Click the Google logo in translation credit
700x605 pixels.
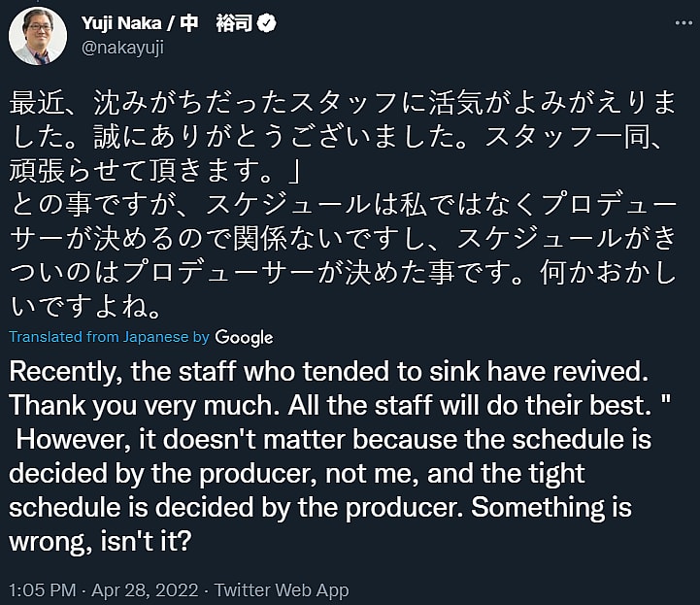244,337
